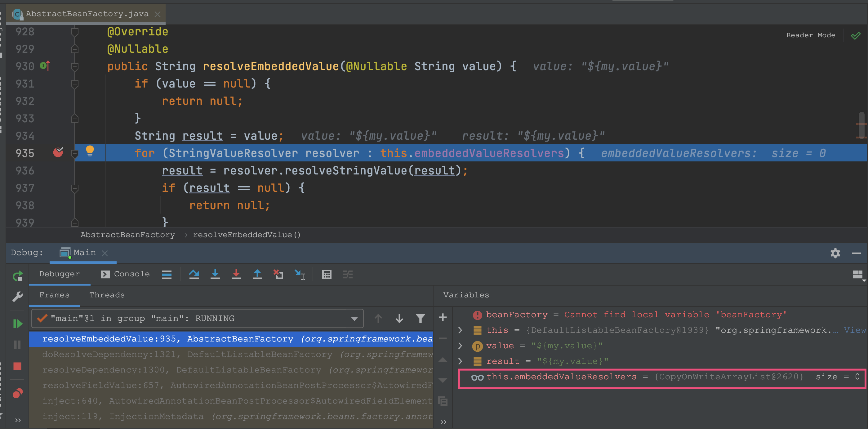
Task: Select the resolveEmbeddedValue:935 stack frame
Action: pyautogui.click(x=231, y=339)
